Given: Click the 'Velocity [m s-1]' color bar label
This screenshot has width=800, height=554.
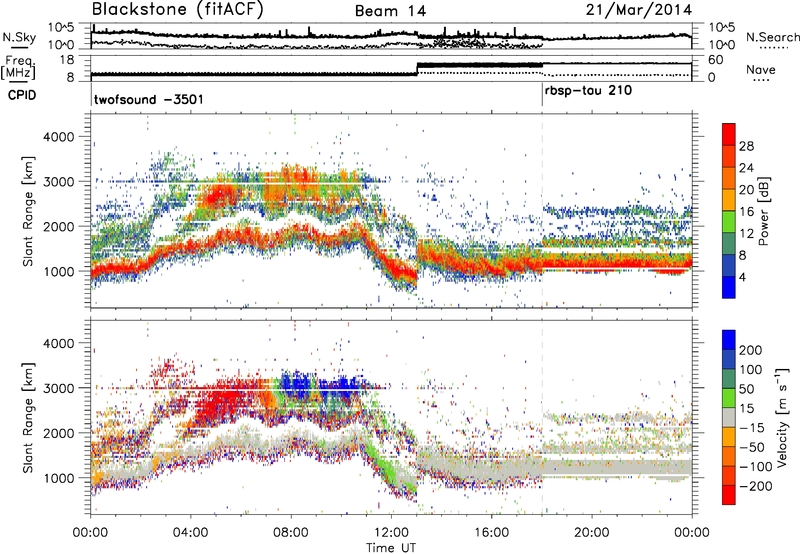Looking at the screenshot, I should 781,416.
